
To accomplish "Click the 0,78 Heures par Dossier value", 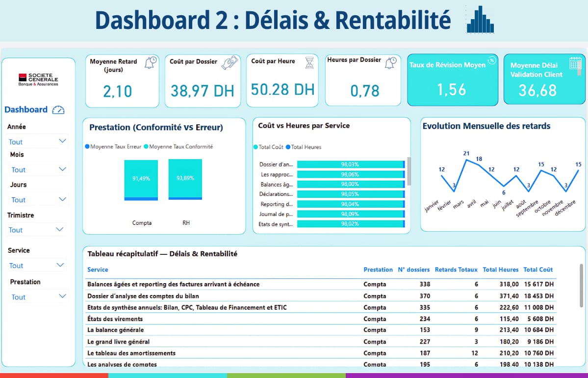I will [364, 91].
